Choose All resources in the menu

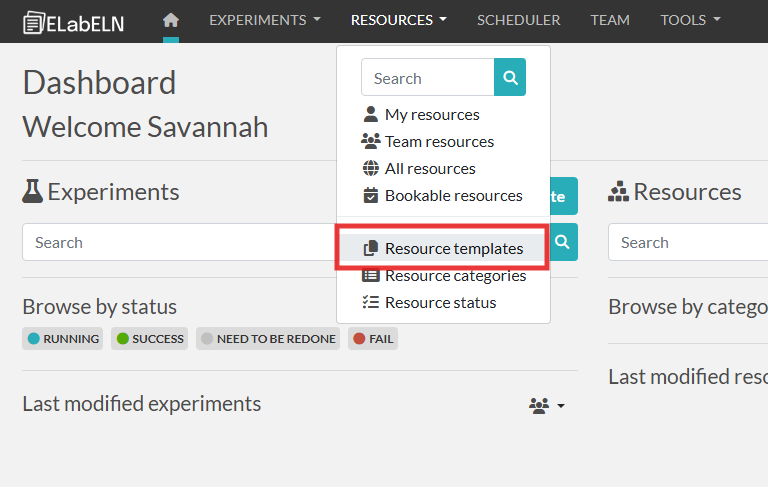pos(430,168)
